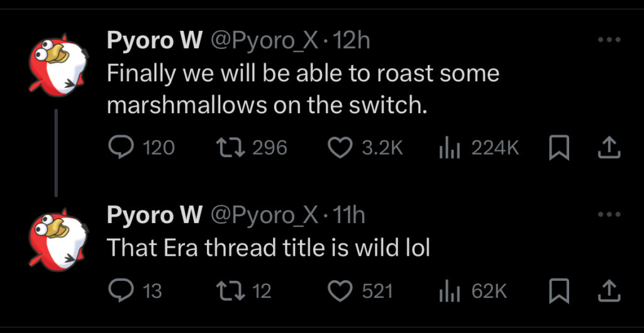Like the Era thread title tweet

(340, 291)
